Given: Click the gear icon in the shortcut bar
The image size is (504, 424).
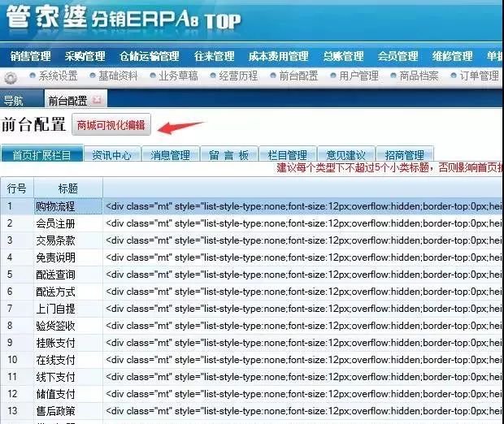Looking at the screenshot, I should (x=11, y=78).
